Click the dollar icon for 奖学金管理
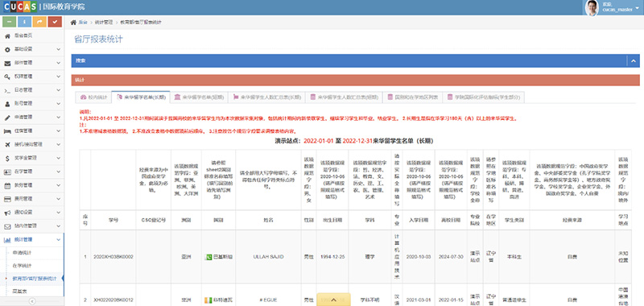 point(7,158)
